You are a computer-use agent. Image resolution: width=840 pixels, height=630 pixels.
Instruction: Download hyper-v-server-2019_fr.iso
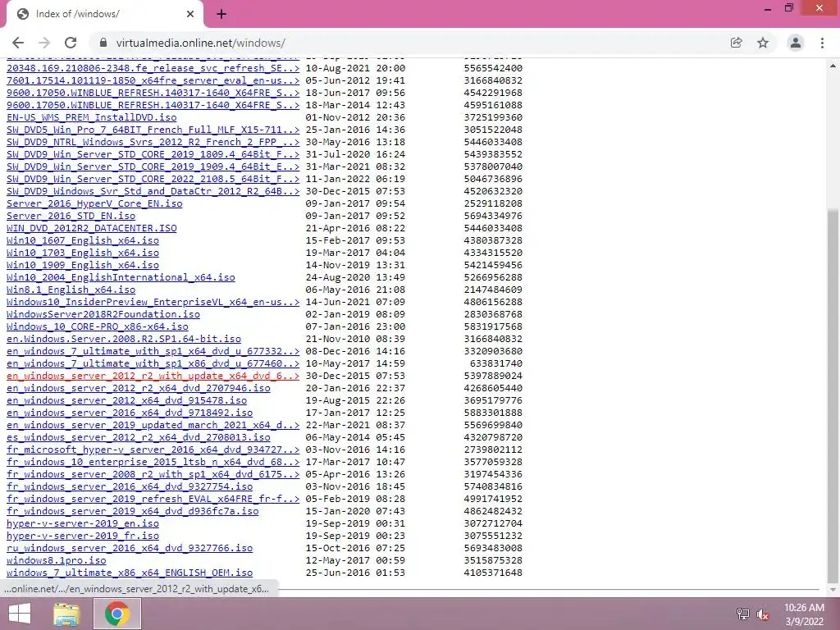[x=83, y=536]
